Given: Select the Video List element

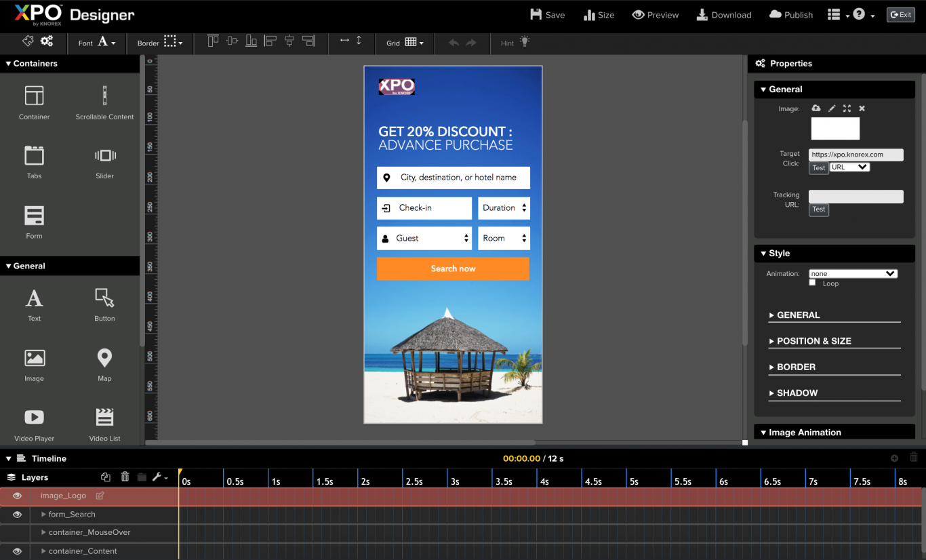Looking at the screenshot, I should [x=104, y=425].
